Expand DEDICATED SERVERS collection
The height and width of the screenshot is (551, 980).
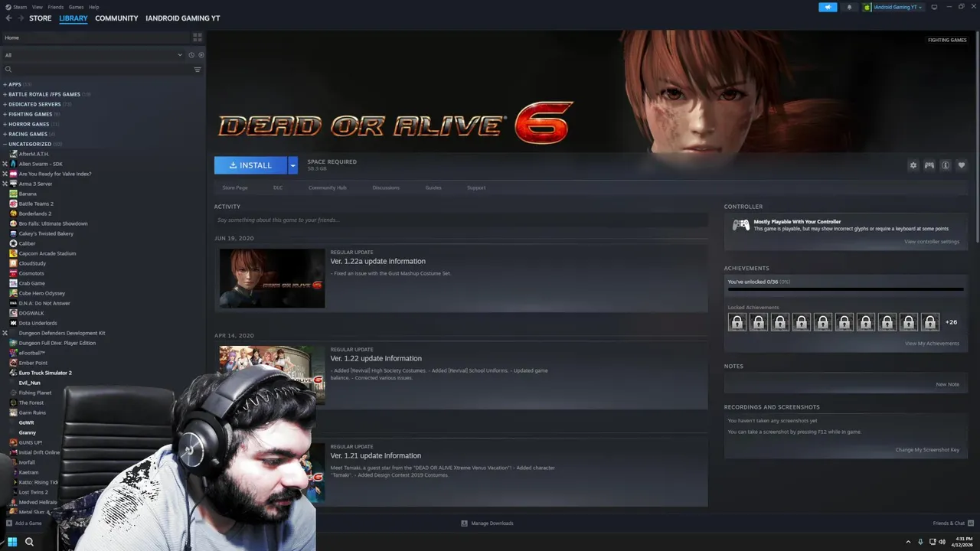point(5,104)
